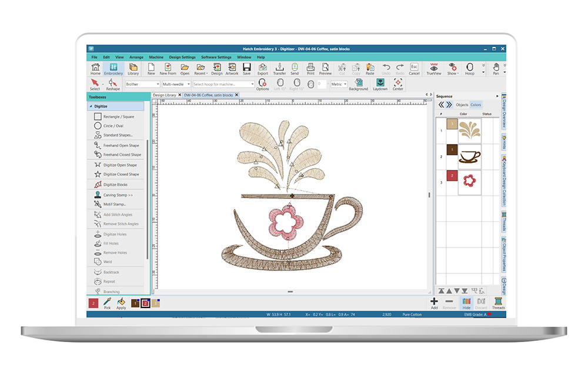
Task: Click the Export icon in the toolbar
Action: tap(262, 69)
